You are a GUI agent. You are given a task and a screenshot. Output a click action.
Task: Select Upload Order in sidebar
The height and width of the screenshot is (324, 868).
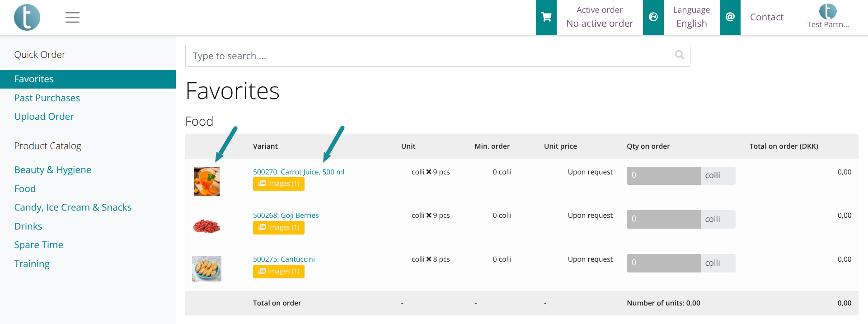[x=44, y=117]
